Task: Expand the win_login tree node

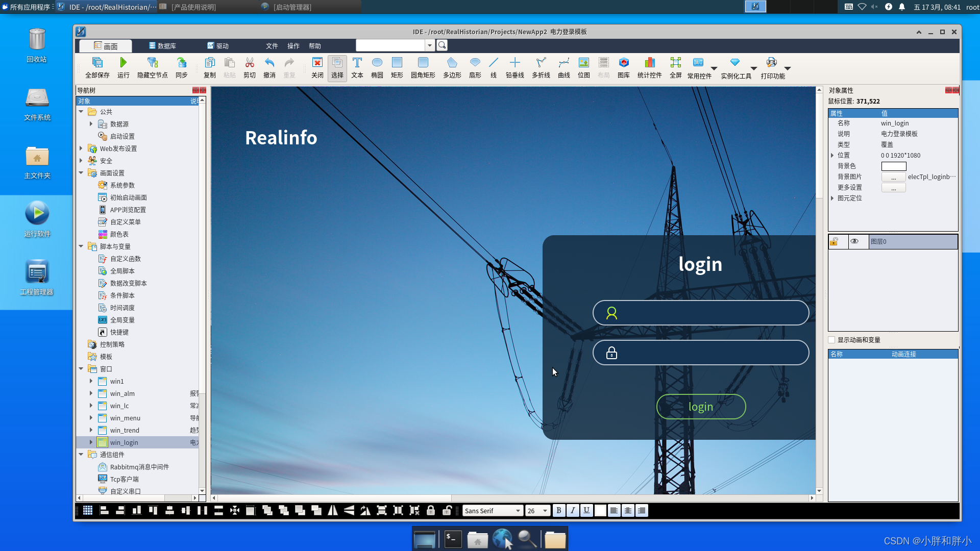Action: (x=91, y=442)
